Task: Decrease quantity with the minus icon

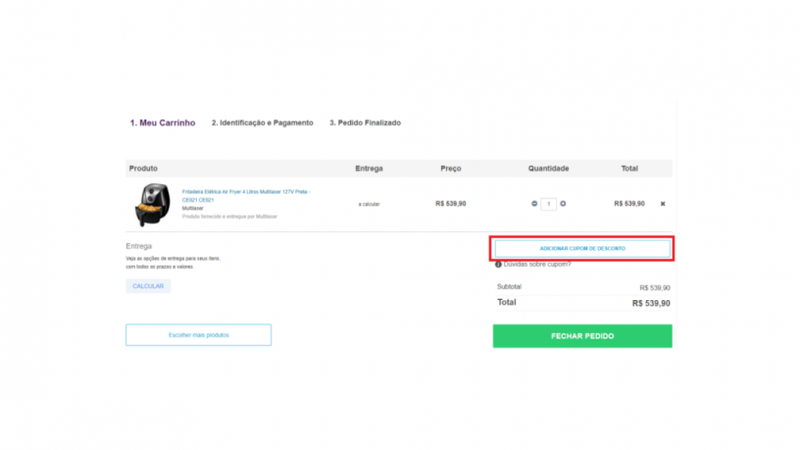Action: tap(535, 204)
